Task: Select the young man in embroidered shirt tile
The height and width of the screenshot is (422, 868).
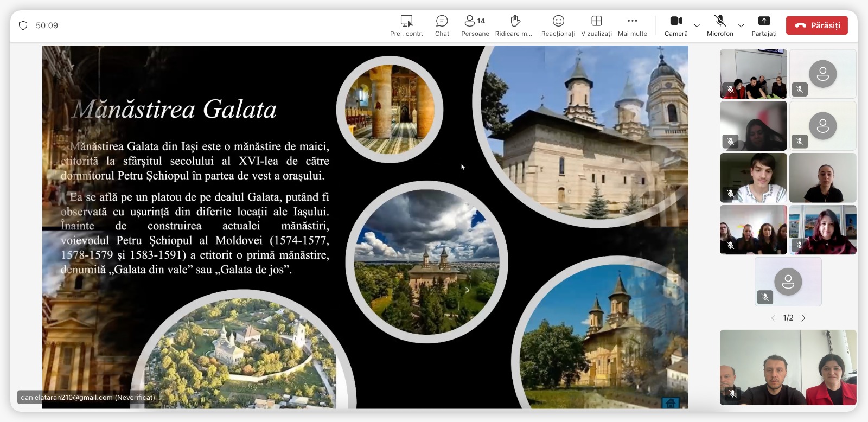Action: click(x=753, y=178)
